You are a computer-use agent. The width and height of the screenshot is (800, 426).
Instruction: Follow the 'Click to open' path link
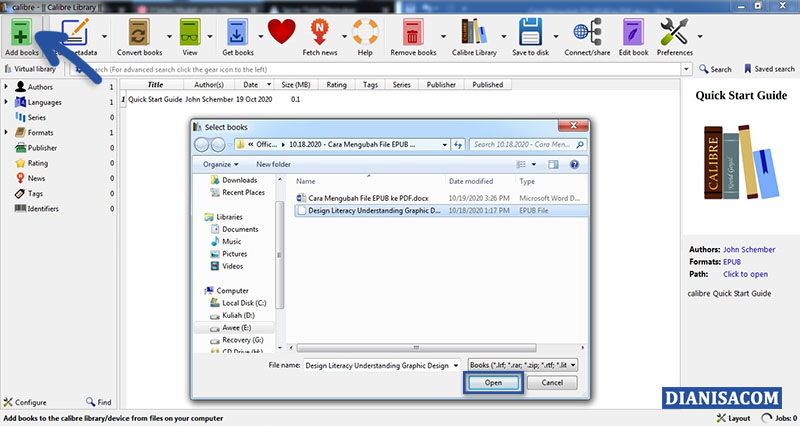pyautogui.click(x=745, y=274)
